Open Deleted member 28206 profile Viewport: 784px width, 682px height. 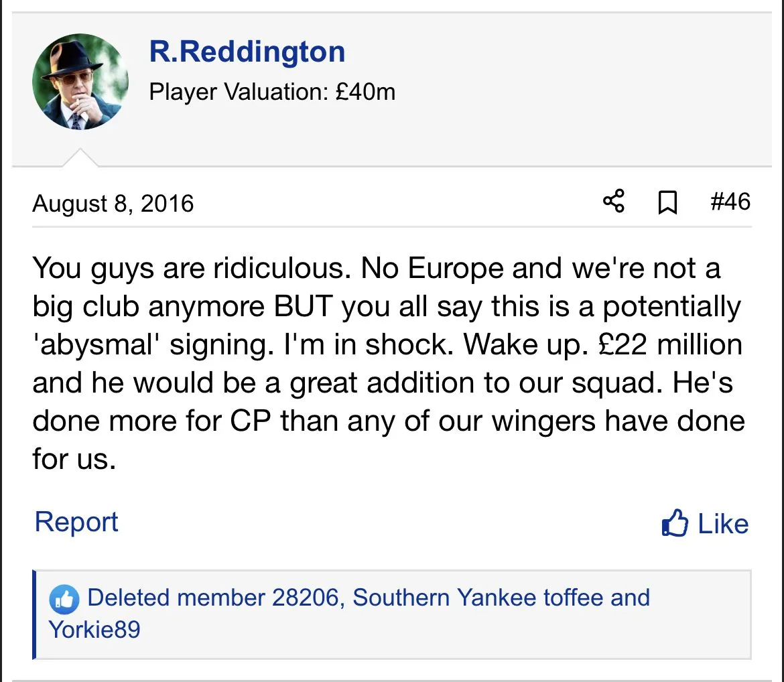pyautogui.click(x=212, y=598)
